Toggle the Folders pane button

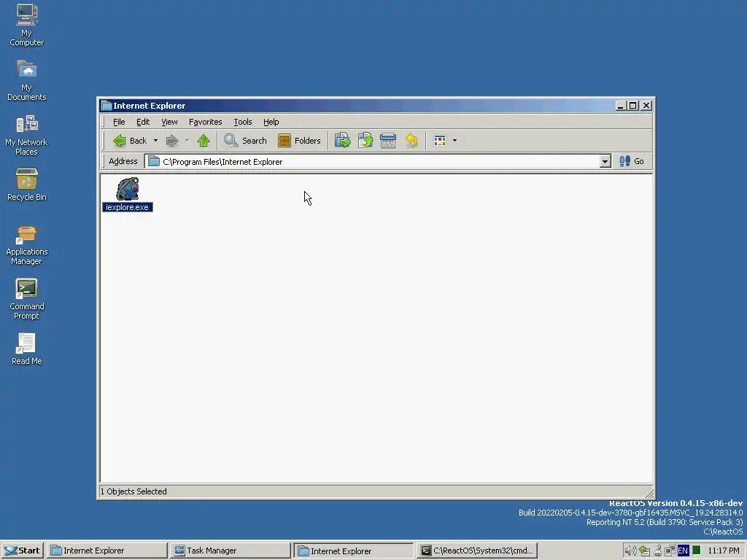tap(299, 141)
